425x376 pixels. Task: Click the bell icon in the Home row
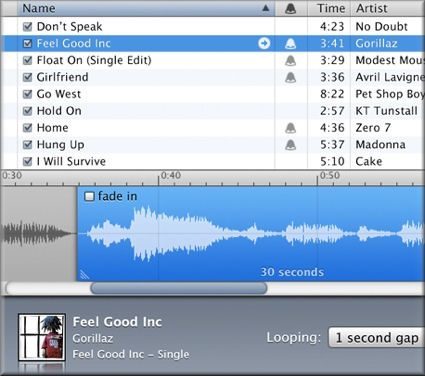[x=291, y=128]
